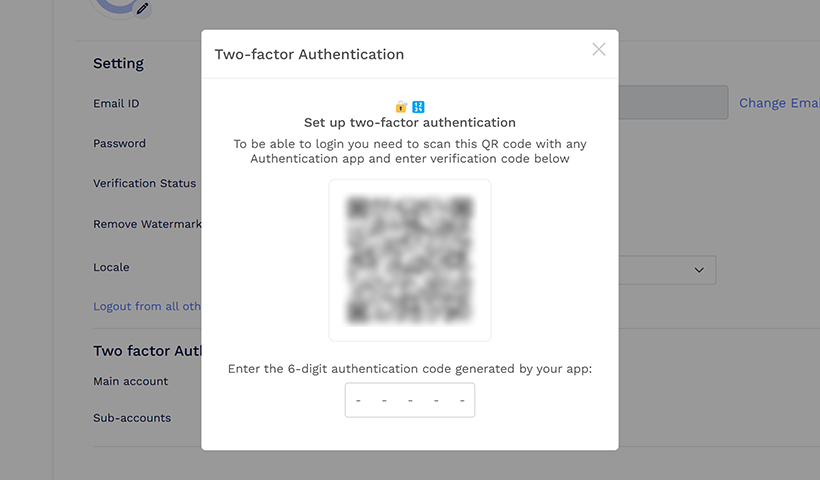The height and width of the screenshot is (480, 820).
Task: Click the 'Enter the 6-digit authentication code' label
Action: point(409,369)
